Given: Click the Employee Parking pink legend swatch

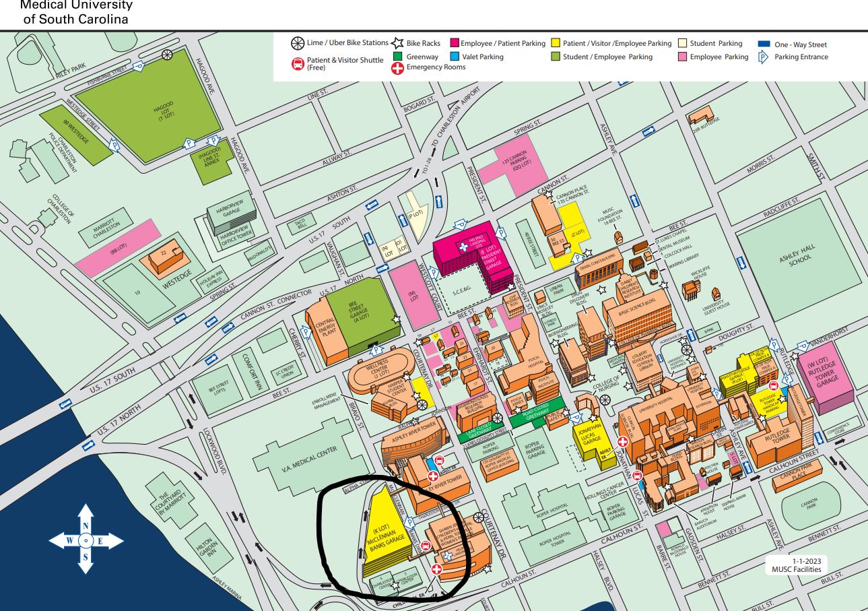Looking at the screenshot, I should (x=683, y=57).
